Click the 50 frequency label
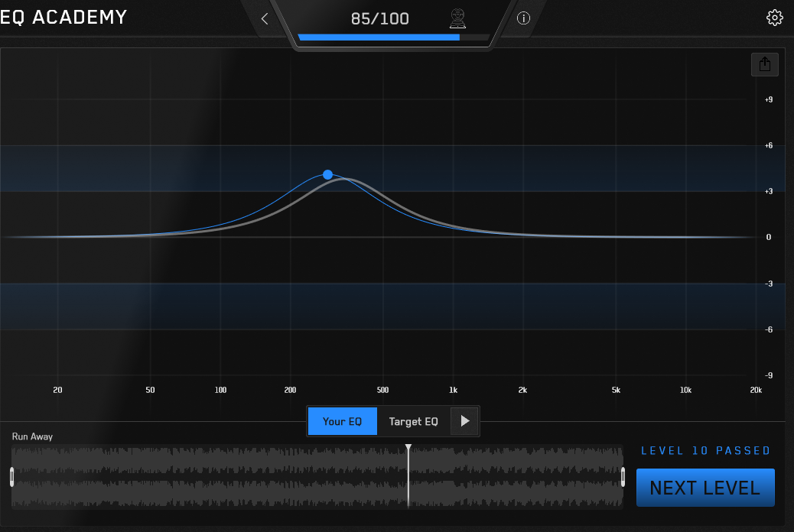 point(150,390)
